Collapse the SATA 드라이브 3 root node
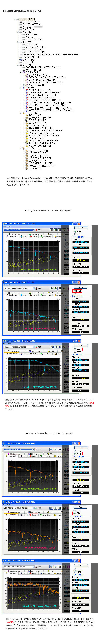 (15, 19)
